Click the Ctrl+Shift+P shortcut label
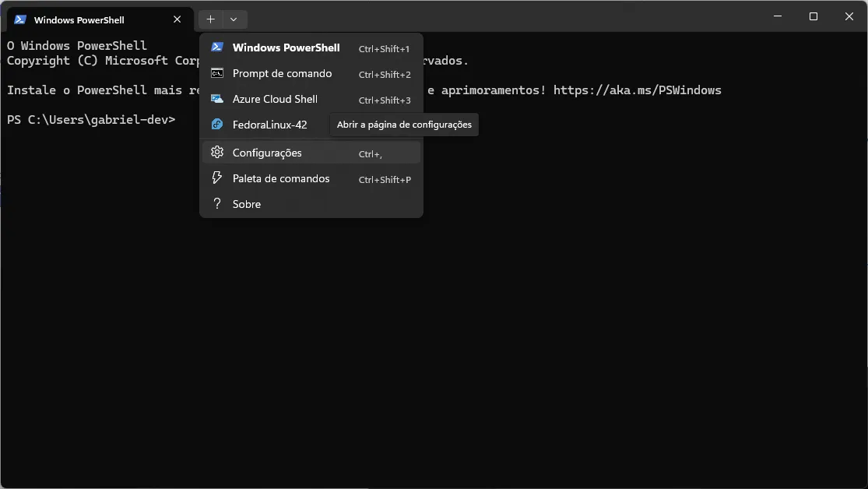The width and height of the screenshot is (868, 489). pos(385,179)
